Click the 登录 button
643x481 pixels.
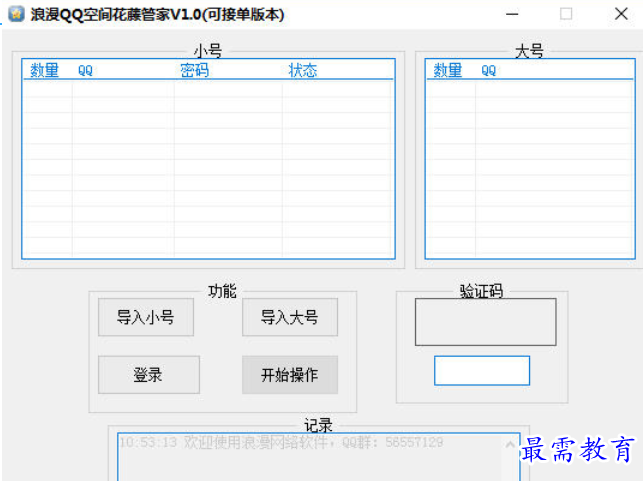pos(148,374)
